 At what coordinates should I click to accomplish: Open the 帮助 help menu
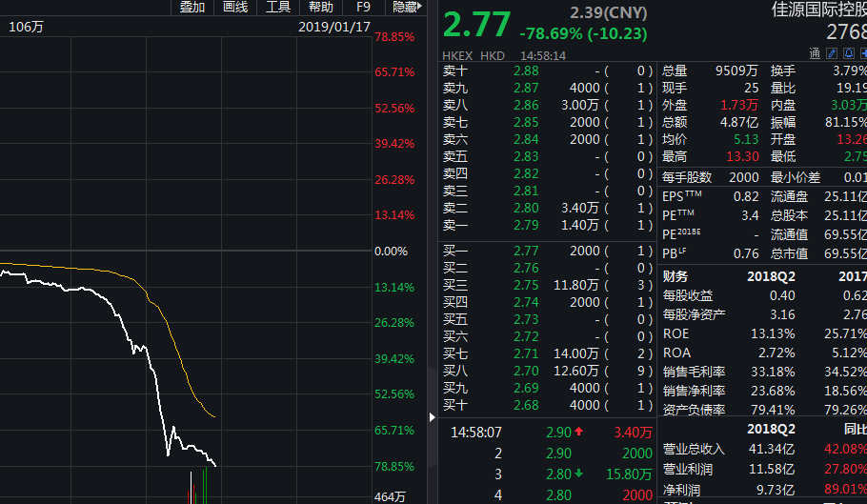pyautogui.click(x=320, y=8)
